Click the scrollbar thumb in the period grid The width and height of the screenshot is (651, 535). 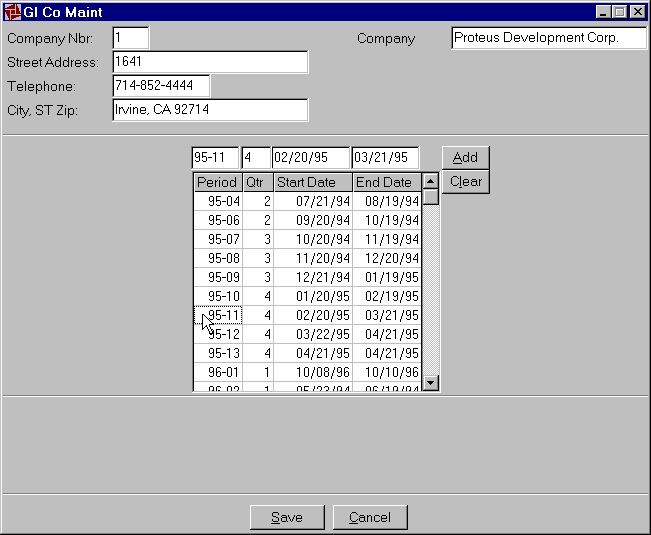(431, 197)
